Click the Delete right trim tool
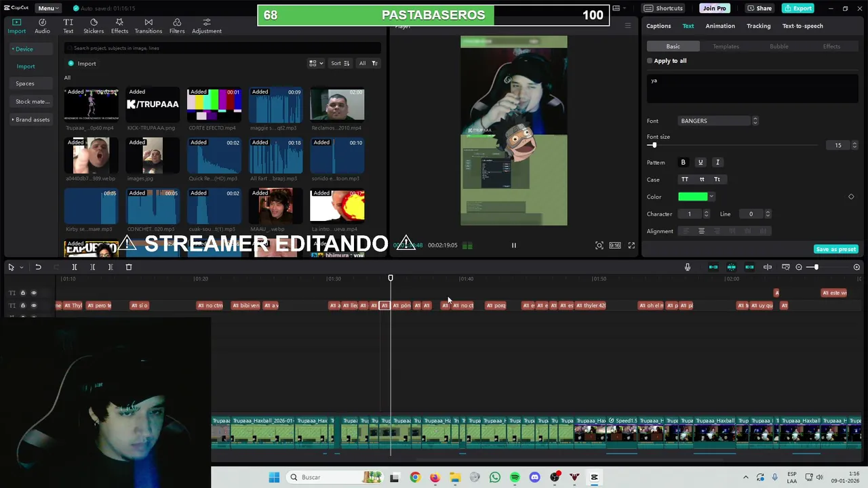 tap(111, 267)
